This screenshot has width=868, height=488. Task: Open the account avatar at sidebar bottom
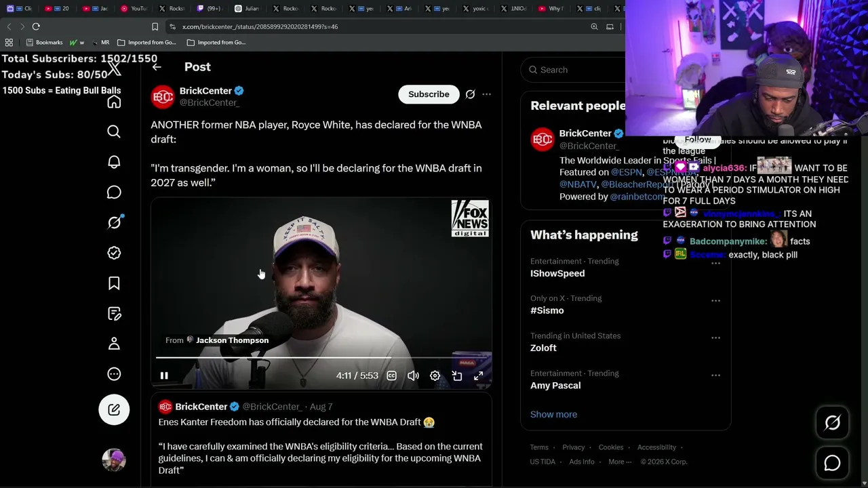(x=114, y=460)
